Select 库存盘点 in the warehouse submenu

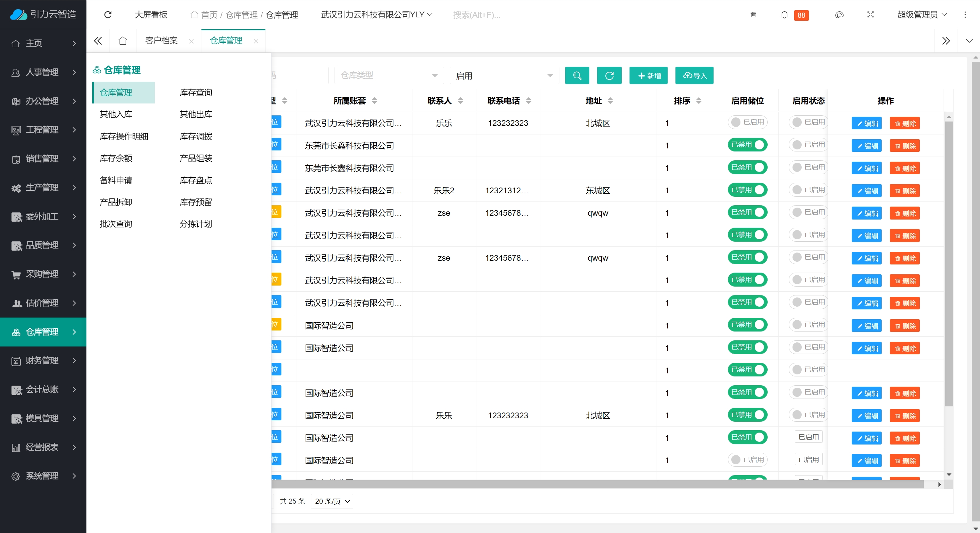[196, 180]
